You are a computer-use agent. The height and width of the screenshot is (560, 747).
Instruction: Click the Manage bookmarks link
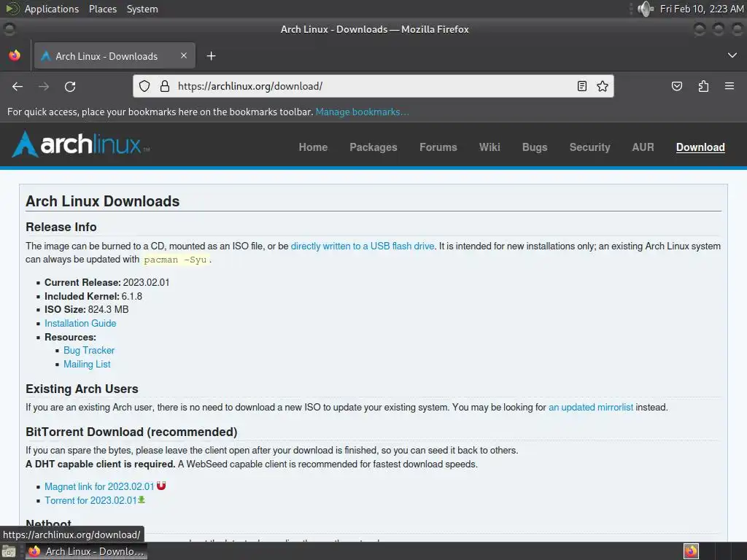click(x=362, y=112)
